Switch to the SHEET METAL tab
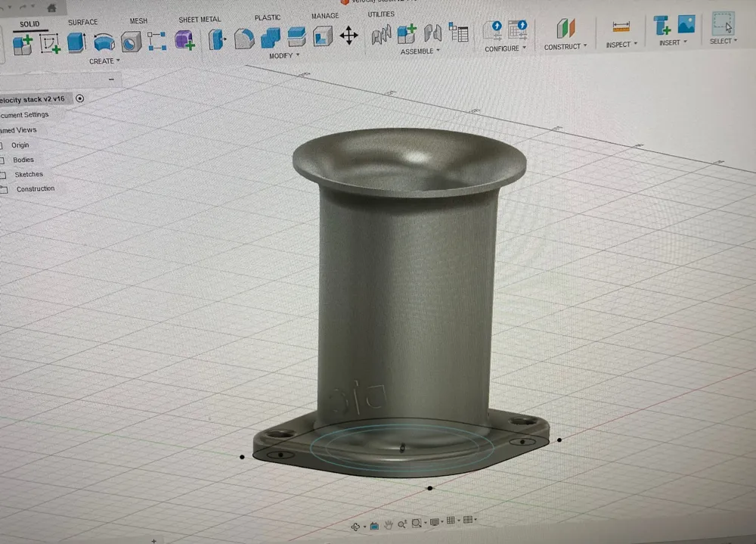Image resolution: width=756 pixels, height=544 pixels. coord(200,20)
